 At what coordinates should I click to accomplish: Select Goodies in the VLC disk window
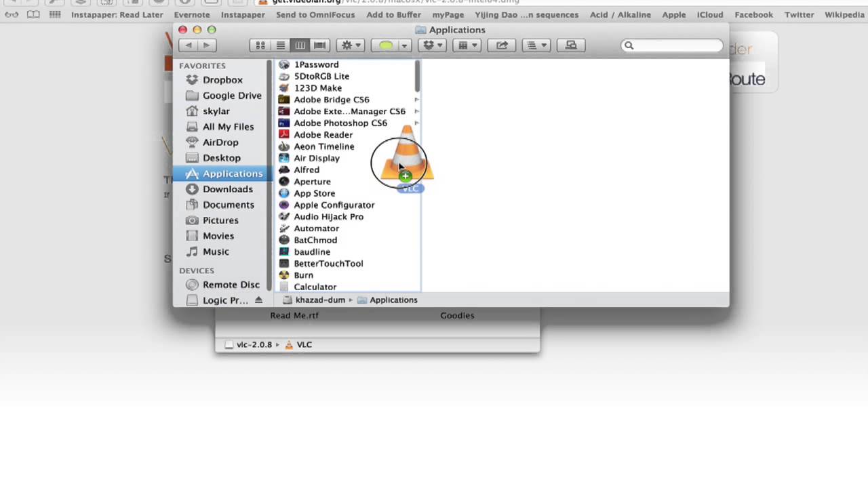pyautogui.click(x=457, y=315)
